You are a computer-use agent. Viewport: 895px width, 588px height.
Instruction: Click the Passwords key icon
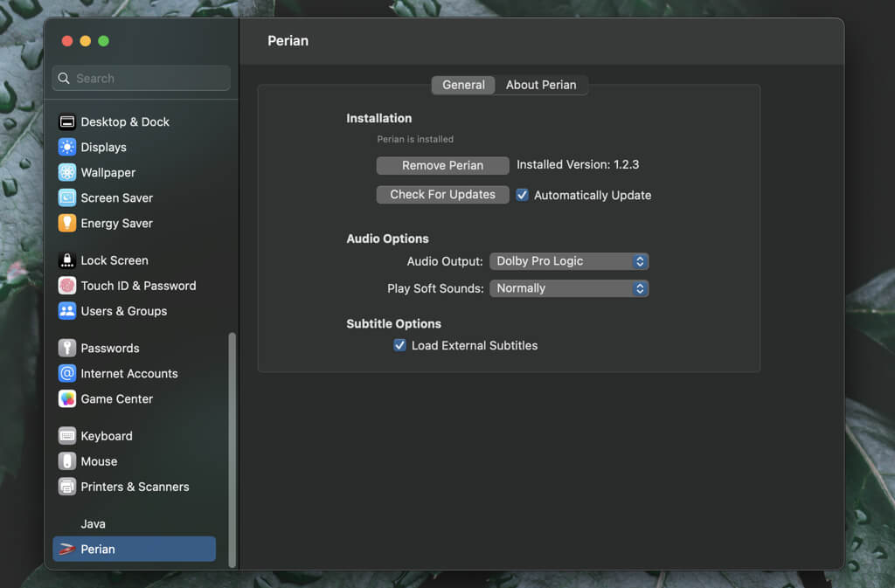tap(66, 348)
